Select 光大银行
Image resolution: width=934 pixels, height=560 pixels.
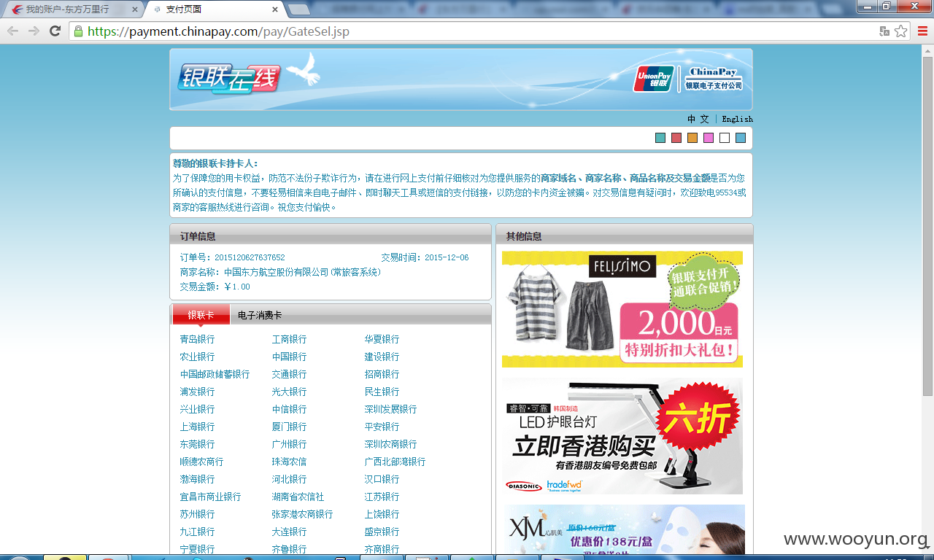click(289, 392)
